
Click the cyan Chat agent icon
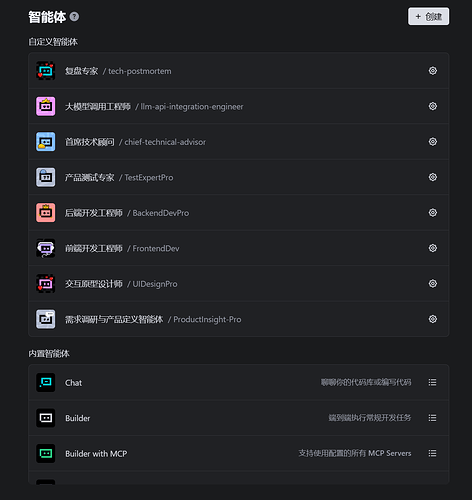pyautogui.click(x=46, y=382)
